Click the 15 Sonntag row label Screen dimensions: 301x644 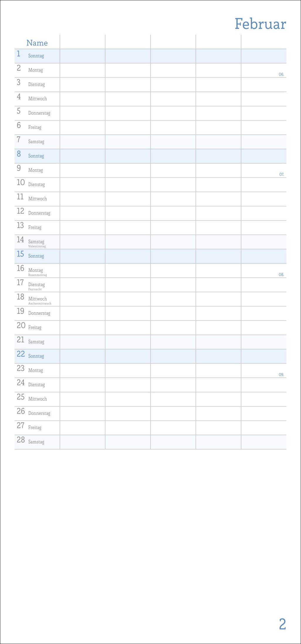tap(36, 256)
